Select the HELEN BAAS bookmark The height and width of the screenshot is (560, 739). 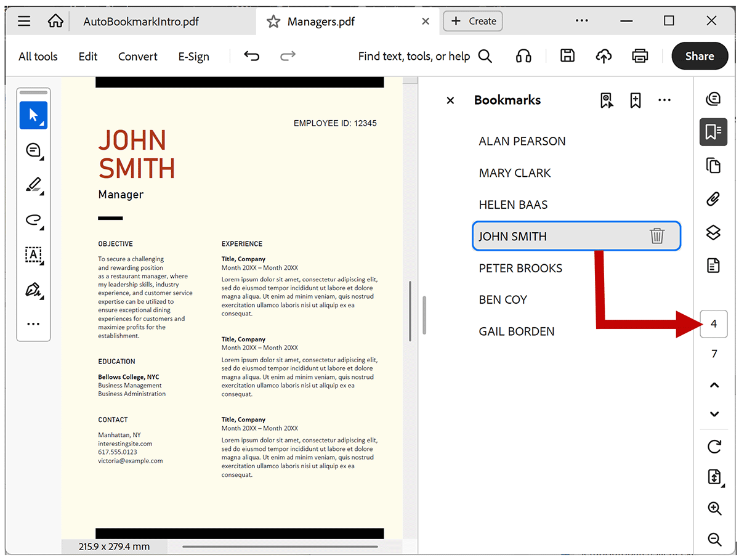pyautogui.click(x=513, y=205)
